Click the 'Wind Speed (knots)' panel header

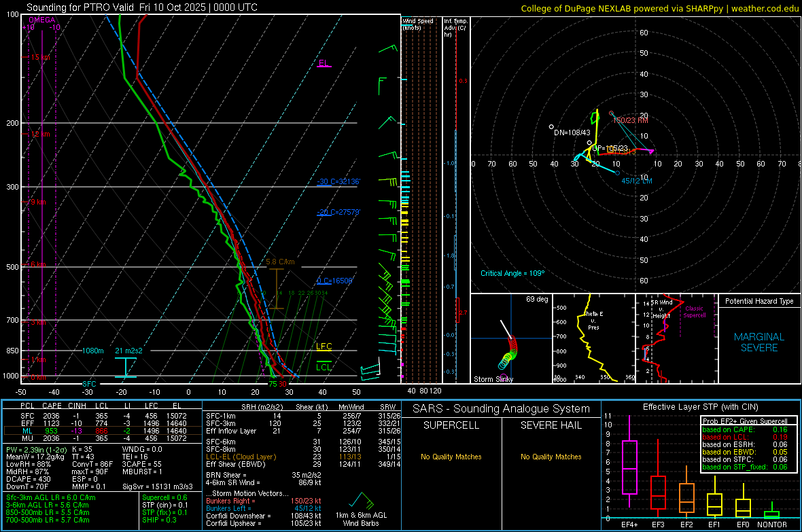[418, 24]
